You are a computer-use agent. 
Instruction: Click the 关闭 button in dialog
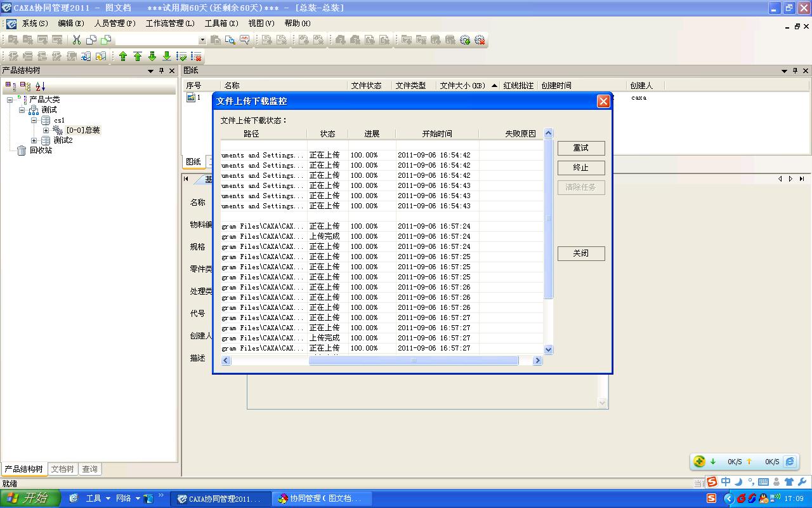tap(581, 253)
